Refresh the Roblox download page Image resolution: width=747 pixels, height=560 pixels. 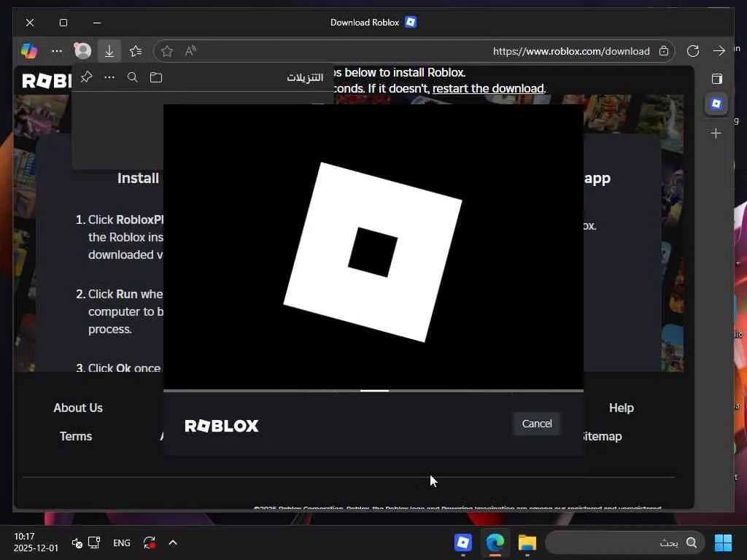coord(693,51)
